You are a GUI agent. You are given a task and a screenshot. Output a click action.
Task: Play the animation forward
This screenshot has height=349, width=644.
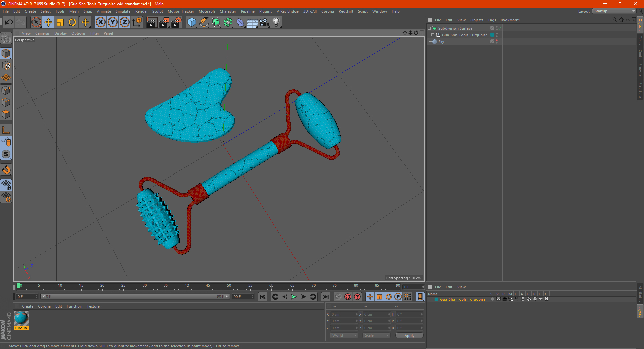tap(294, 297)
